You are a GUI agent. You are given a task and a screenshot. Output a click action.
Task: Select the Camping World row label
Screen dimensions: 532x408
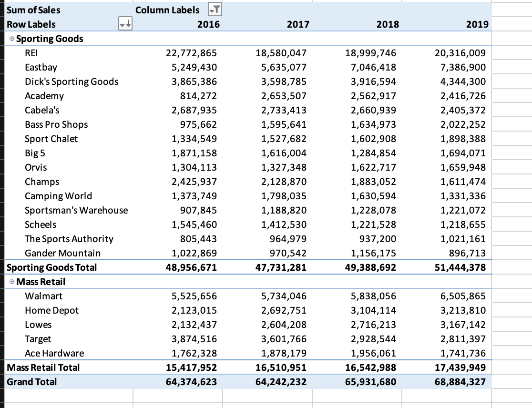[x=58, y=196]
